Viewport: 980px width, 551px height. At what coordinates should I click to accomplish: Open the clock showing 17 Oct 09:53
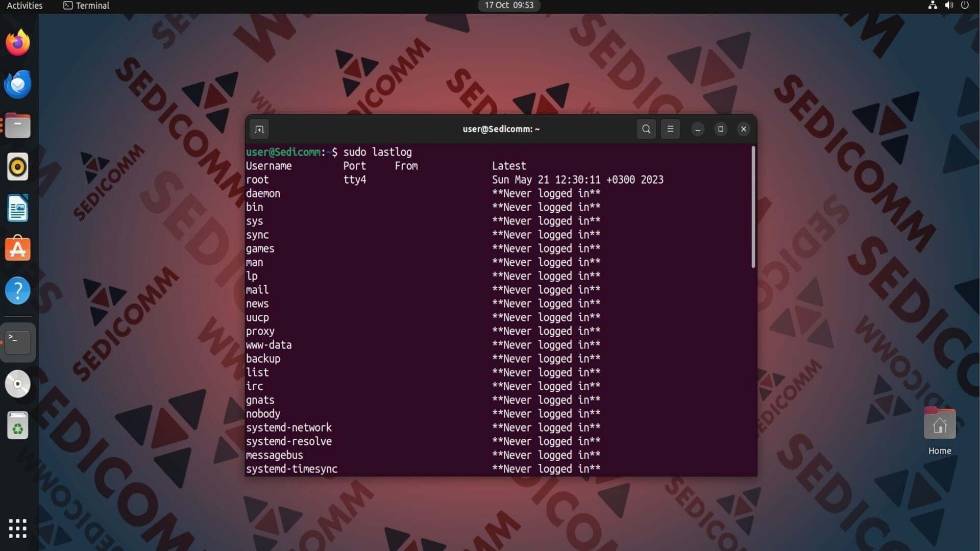509,5
